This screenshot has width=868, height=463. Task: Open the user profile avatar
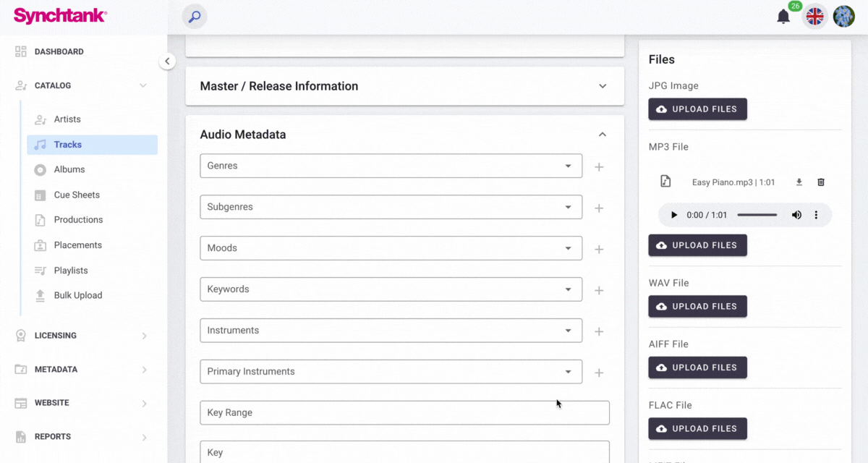coord(843,17)
